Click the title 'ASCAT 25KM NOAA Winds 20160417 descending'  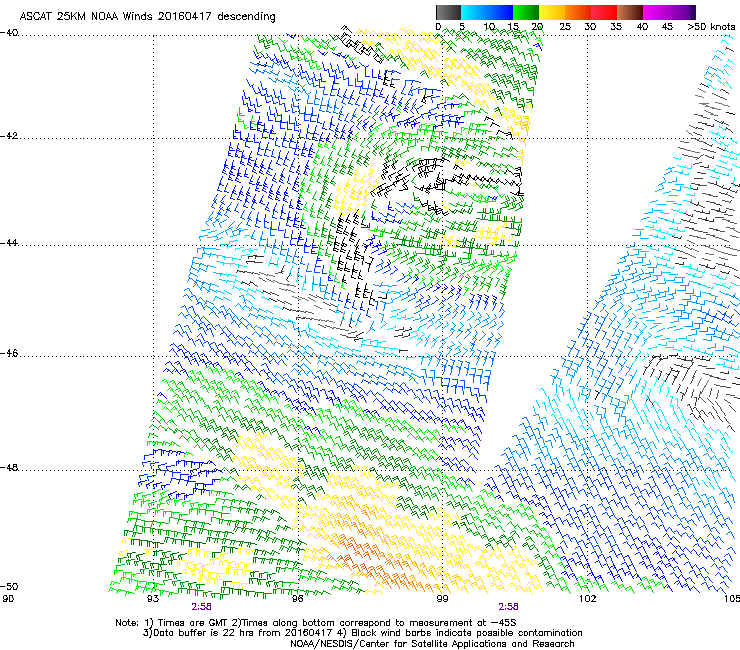coord(147,17)
